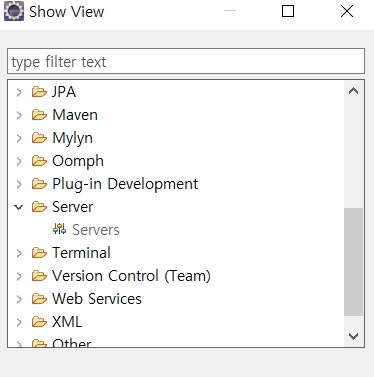Select the Plug-in Development label

[x=125, y=184]
